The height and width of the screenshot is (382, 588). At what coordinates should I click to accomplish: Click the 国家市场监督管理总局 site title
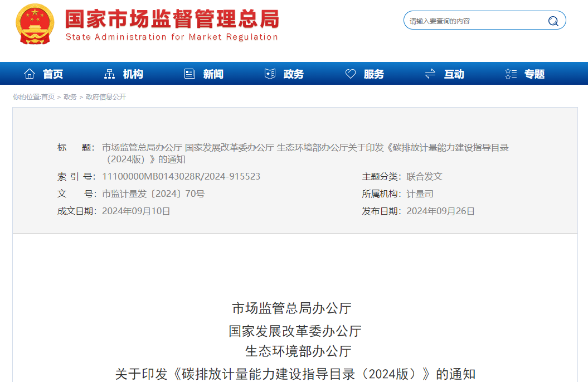[x=172, y=19]
